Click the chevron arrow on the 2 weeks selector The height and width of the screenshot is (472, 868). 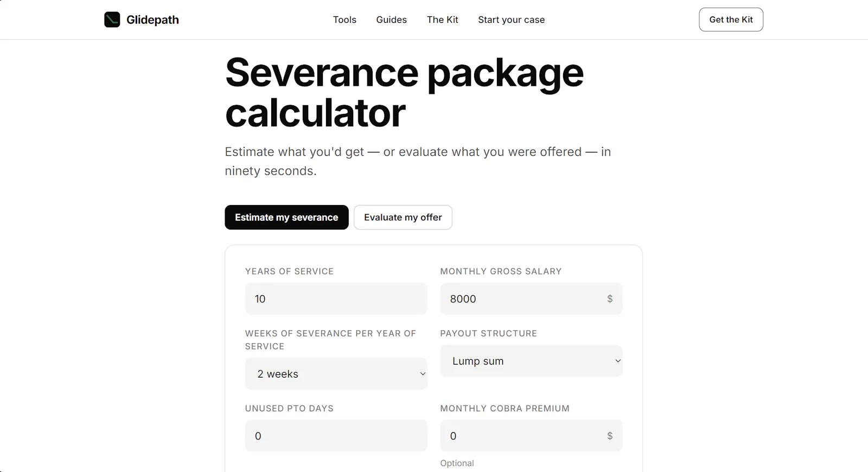(x=423, y=374)
